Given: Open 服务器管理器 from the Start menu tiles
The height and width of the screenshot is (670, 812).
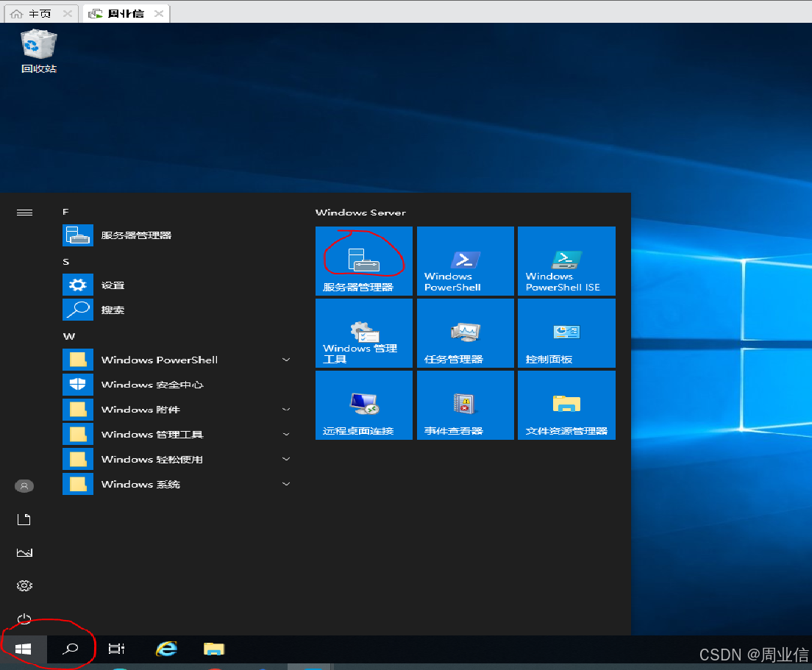Looking at the screenshot, I should pos(363,260).
